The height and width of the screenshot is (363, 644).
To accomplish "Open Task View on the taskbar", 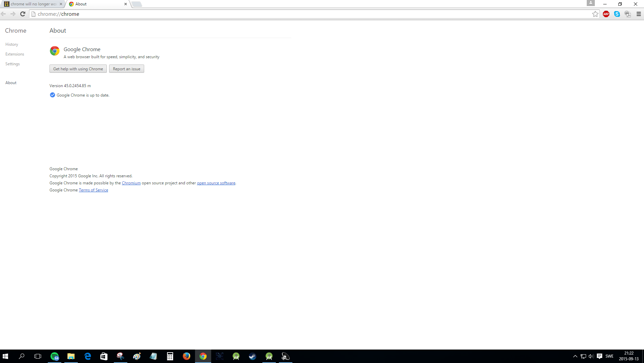I will pyautogui.click(x=38, y=356).
